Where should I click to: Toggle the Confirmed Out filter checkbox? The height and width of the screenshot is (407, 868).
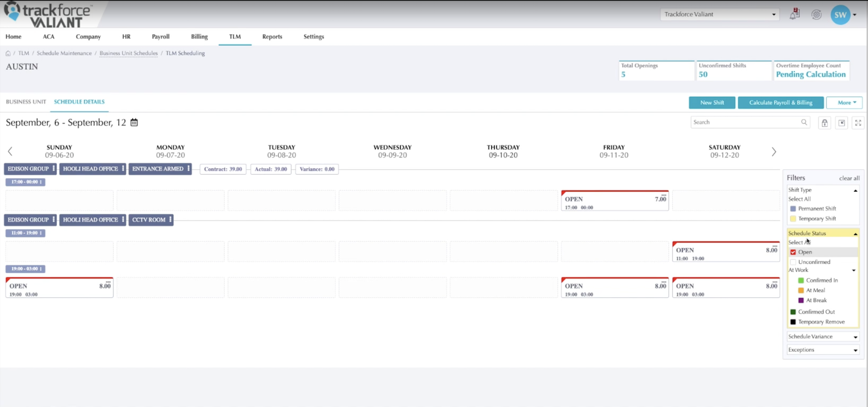click(793, 312)
